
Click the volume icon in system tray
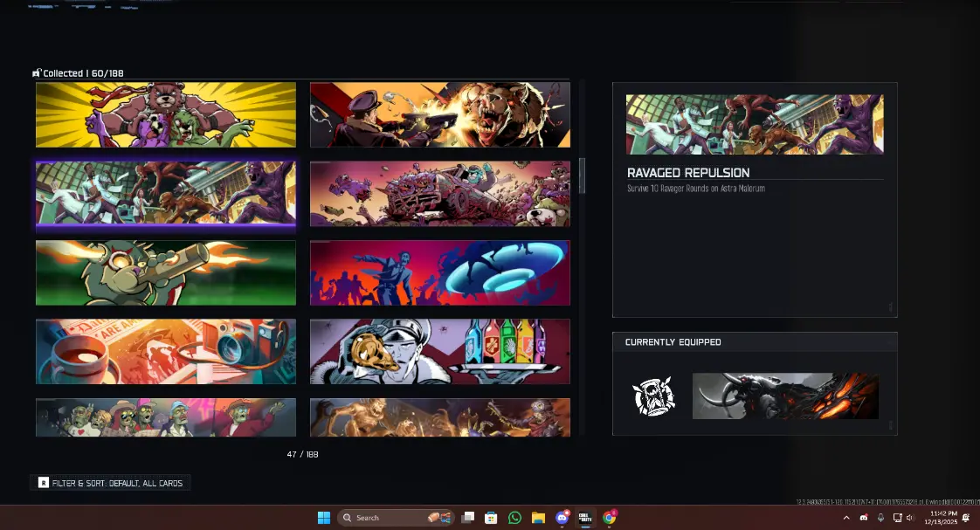click(x=910, y=518)
